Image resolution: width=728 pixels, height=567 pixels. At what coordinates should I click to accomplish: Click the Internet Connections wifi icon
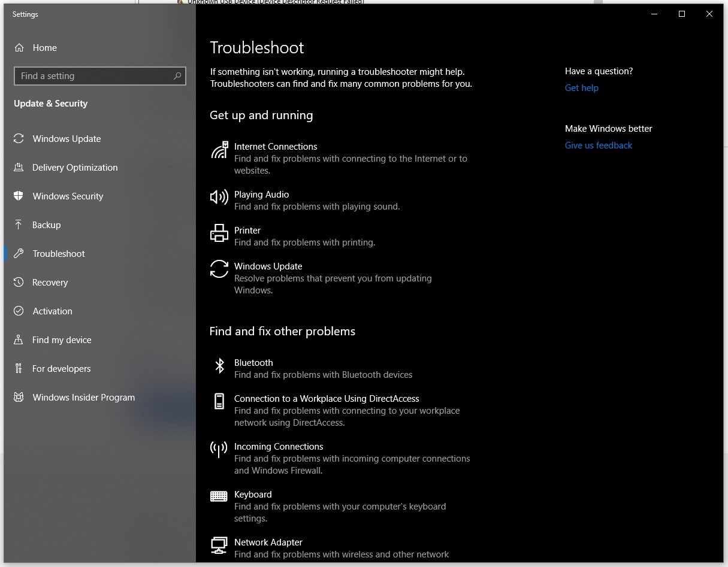coord(219,150)
